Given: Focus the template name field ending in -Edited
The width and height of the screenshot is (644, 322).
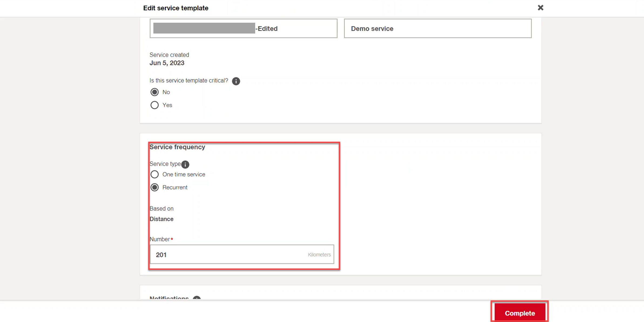Looking at the screenshot, I should [244, 28].
